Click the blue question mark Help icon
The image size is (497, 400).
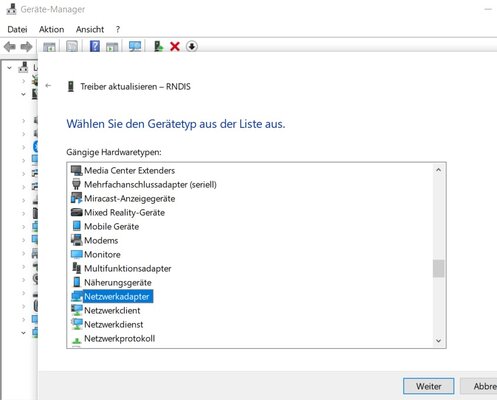pyautogui.click(x=95, y=46)
